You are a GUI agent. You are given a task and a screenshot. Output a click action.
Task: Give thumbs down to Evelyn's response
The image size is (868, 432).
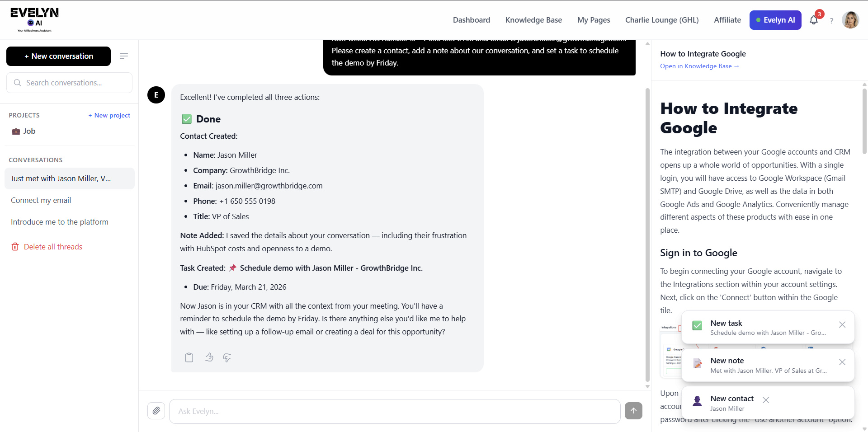click(227, 357)
